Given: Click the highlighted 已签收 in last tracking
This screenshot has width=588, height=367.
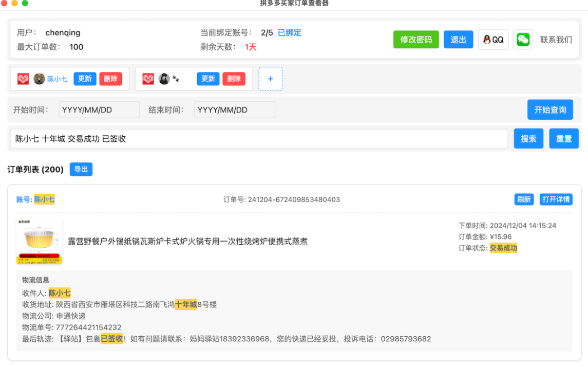Looking at the screenshot, I should pos(112,339).
